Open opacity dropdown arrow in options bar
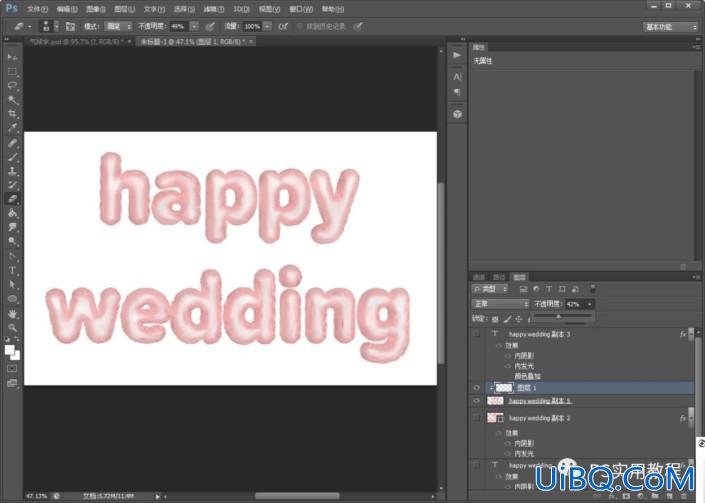Screen dimensions: 705x503 [x=194, y=27]
